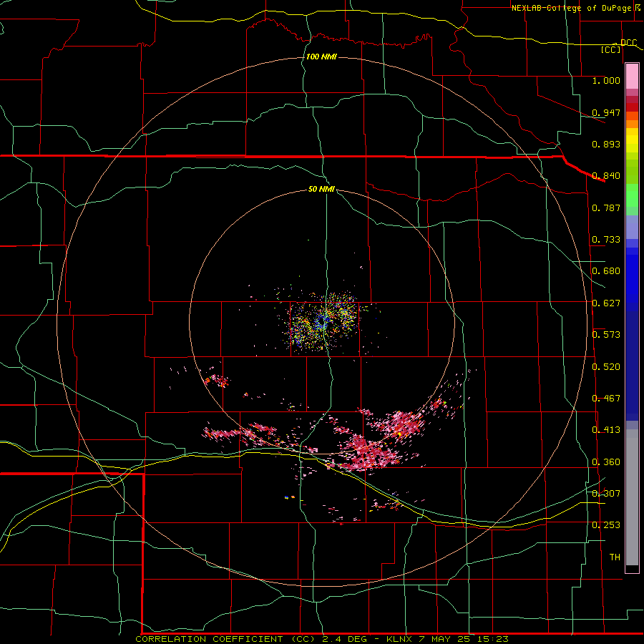Click the DCC label above the color scale
Screen dimensions: 644x644
pos(628,42)
